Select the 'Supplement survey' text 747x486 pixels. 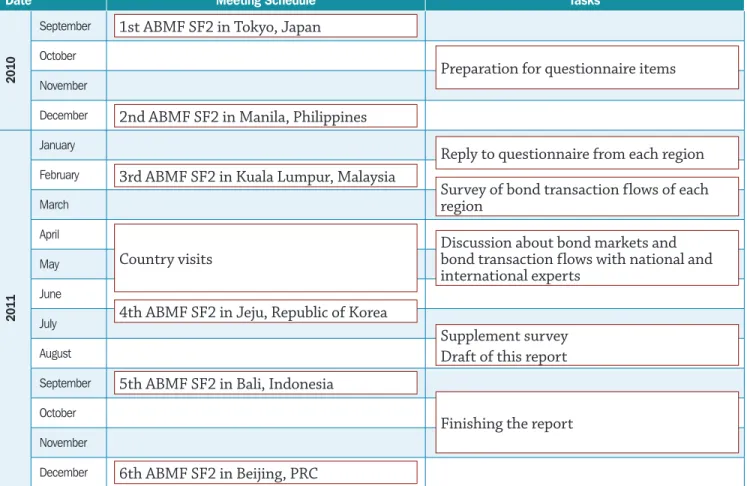tap(504, 336)
